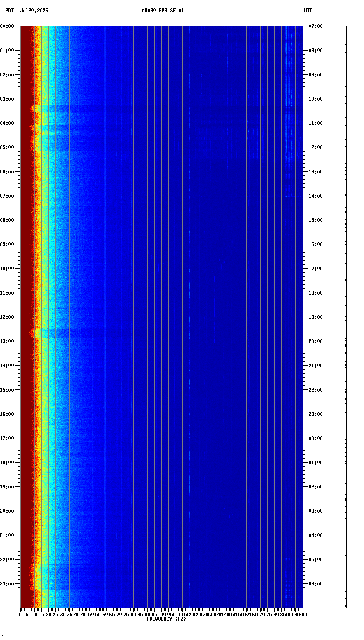Viewport: 364px width, 640px height.
Task: Click 22:00 on the UTC time axis
Action: point(316,390)
